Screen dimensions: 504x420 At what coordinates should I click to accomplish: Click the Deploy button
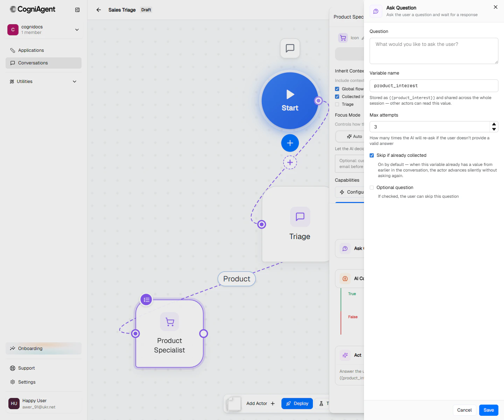(x=297, y=404)
